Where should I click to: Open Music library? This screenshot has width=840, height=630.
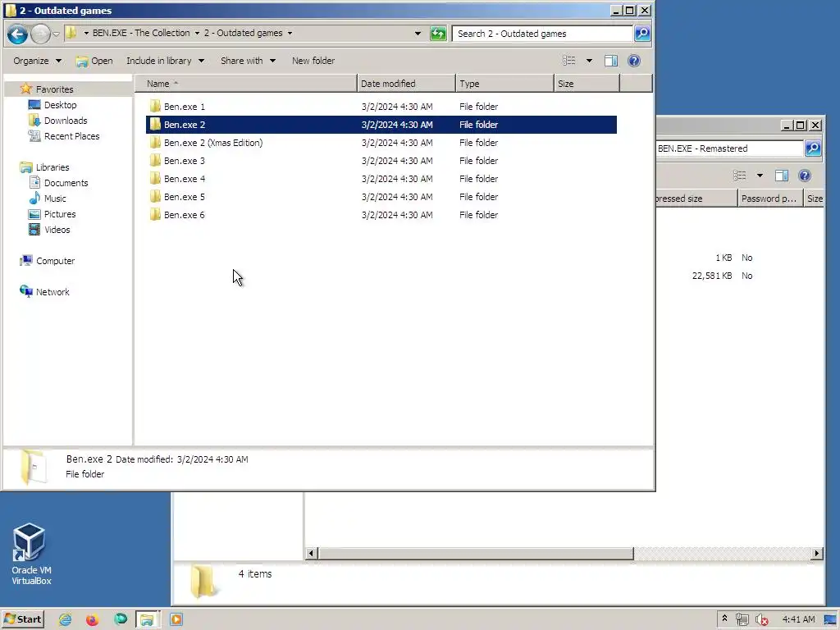pos(47,199)
